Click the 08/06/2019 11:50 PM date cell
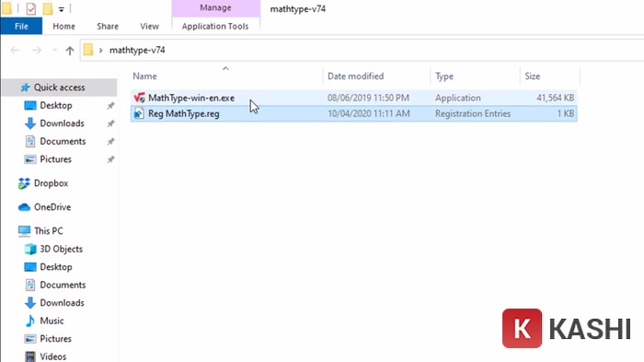 368,98
